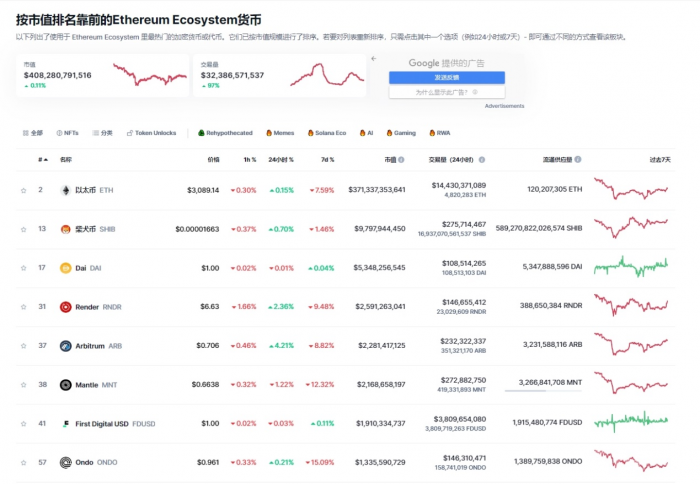This screenshot has width=700, height=484.
Task: Star Ethereum (ETH) as a favorite
Action: pyautogui.click(x=24, y=191)
